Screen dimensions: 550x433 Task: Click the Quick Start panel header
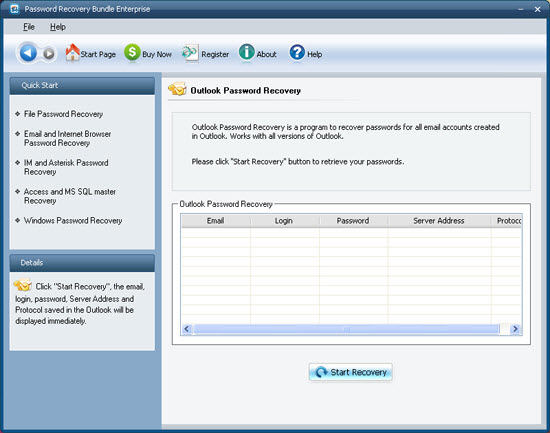point(82,86)
